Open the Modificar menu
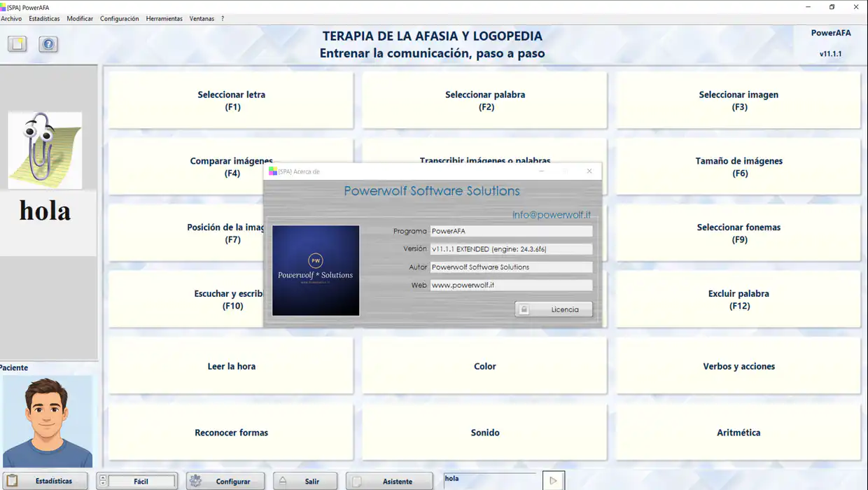This screenshot has width=868, height=490. tap(80, 19)
